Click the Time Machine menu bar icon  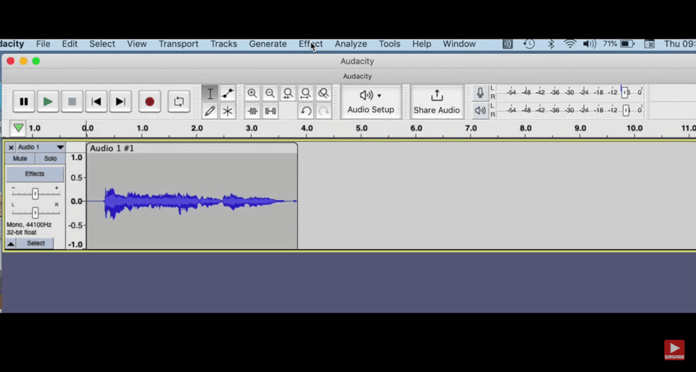coord(529,44)
